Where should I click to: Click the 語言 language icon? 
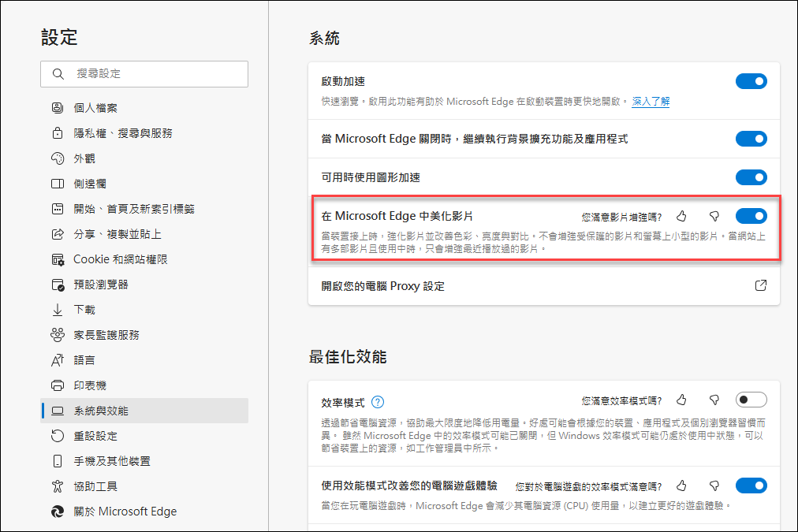pos(58,360)
